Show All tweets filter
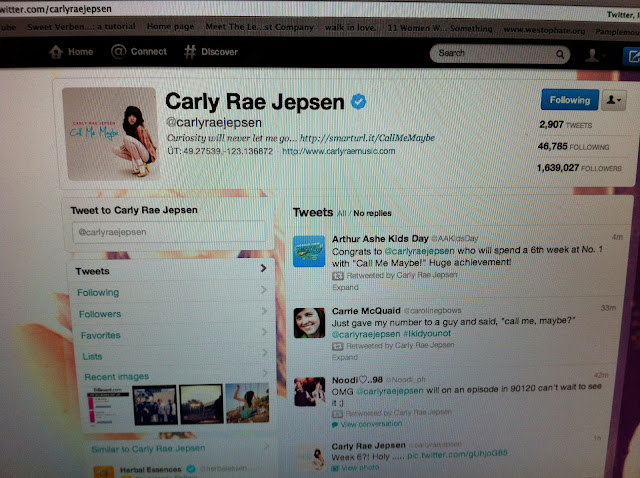 click(x=342, y=213)
